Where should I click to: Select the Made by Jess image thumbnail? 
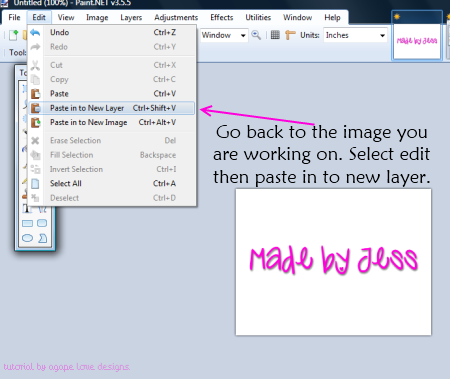pos(417,41)
